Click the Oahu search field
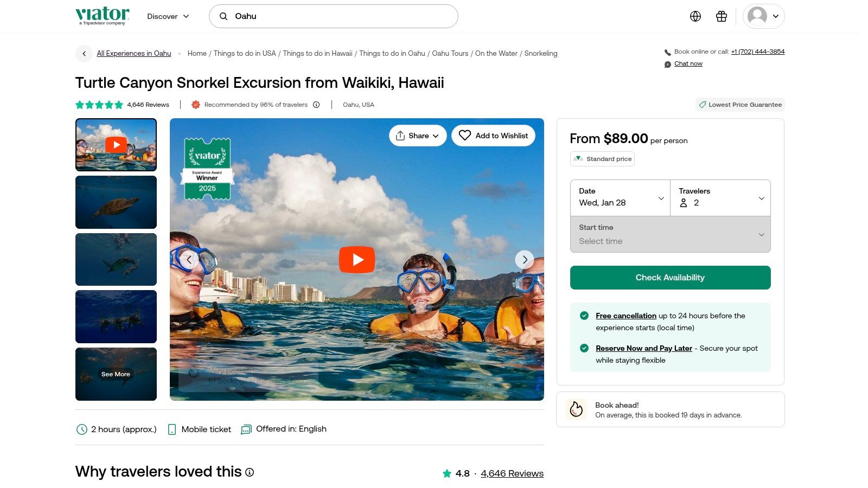 (334, 16)
